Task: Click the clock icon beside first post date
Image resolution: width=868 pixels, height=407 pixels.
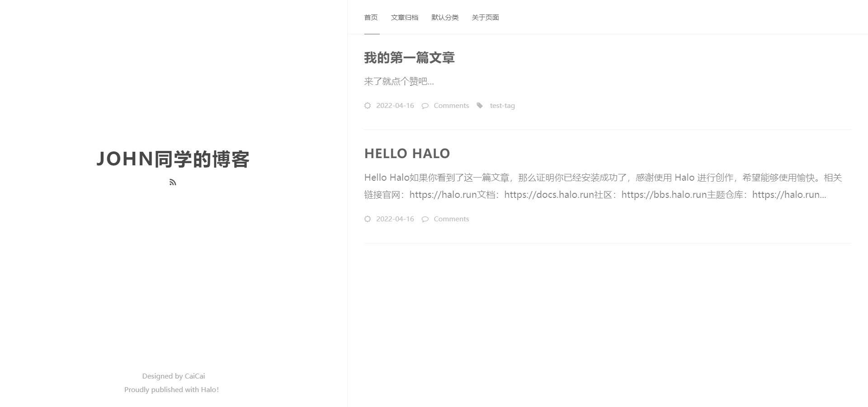Action: (368, 105)
